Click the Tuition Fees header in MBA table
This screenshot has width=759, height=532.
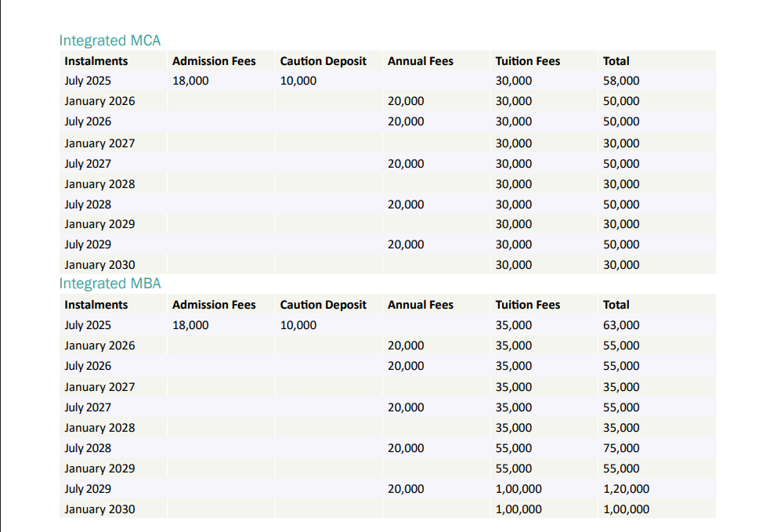tap(526, 304)
